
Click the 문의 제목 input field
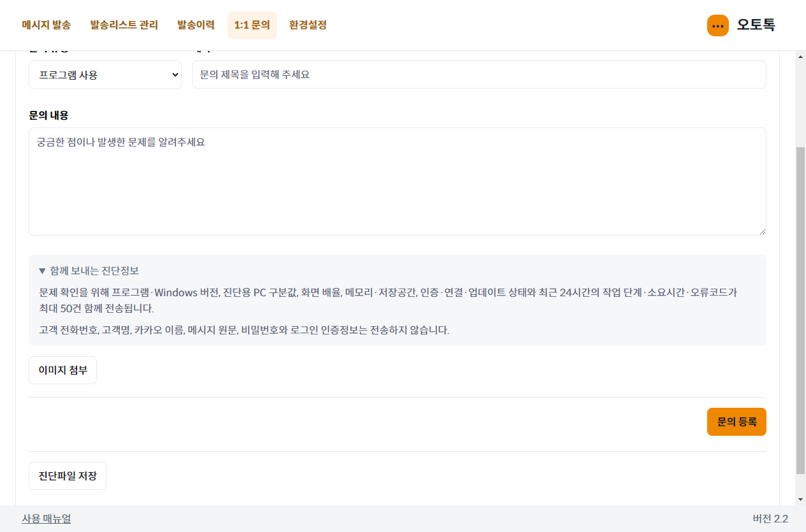point(479,75)
